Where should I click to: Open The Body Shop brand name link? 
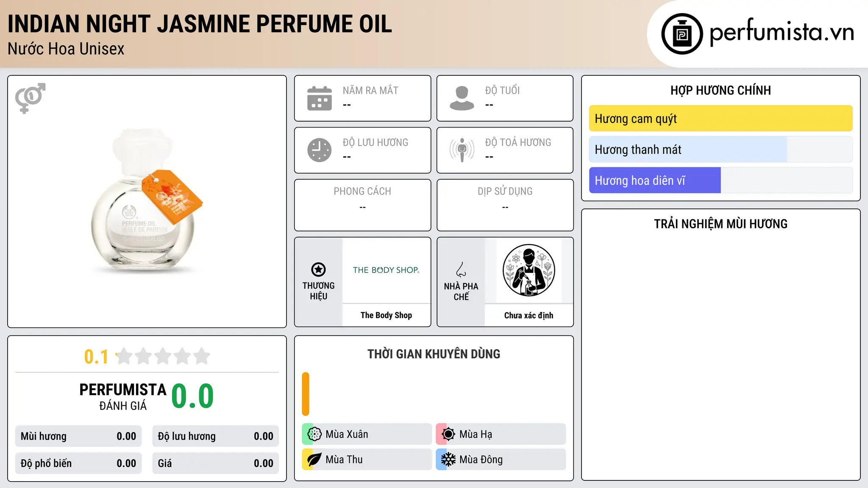tap(386, 315)
